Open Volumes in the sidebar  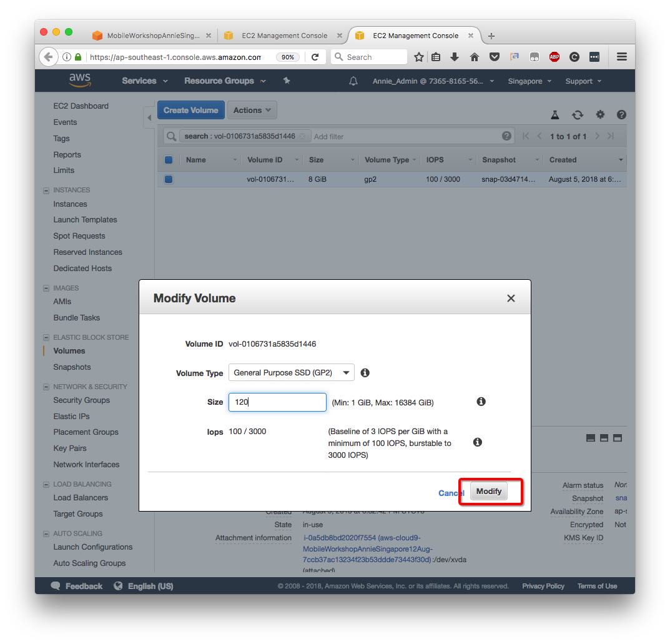[x=69, y=351]
